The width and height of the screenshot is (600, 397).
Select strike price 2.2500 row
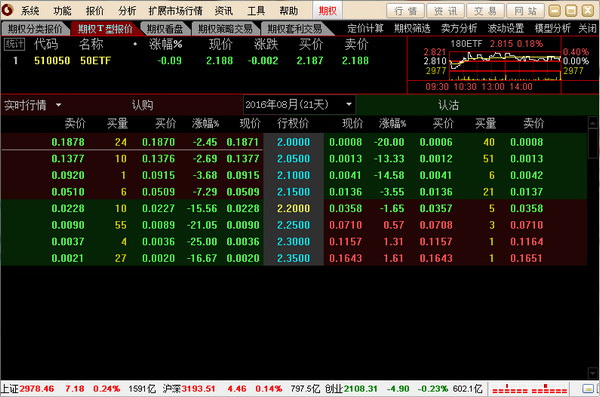tap(293, 225)
